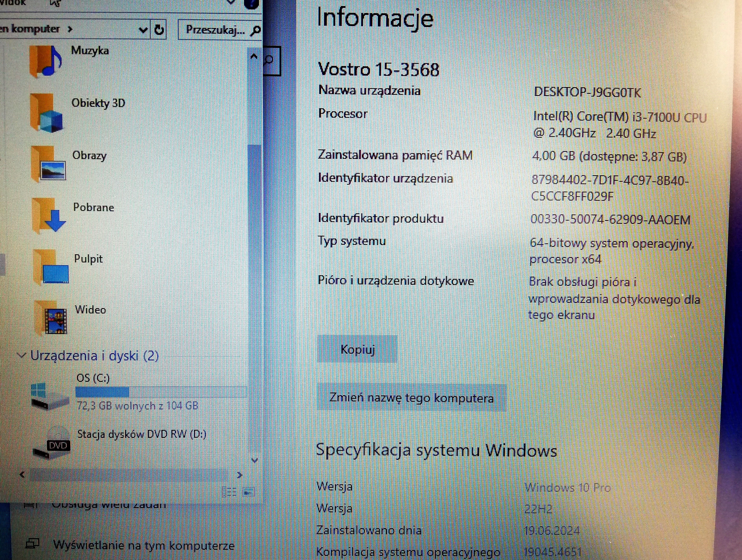Open the Muzyka folder icon
Screen dimensions: 742x560
coord(46,62)
